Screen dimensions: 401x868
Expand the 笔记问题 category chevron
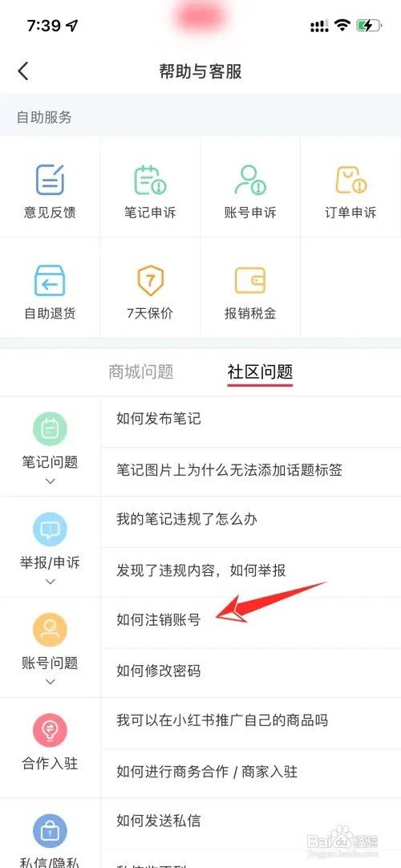pyautogui.click(x=50, y=481)
